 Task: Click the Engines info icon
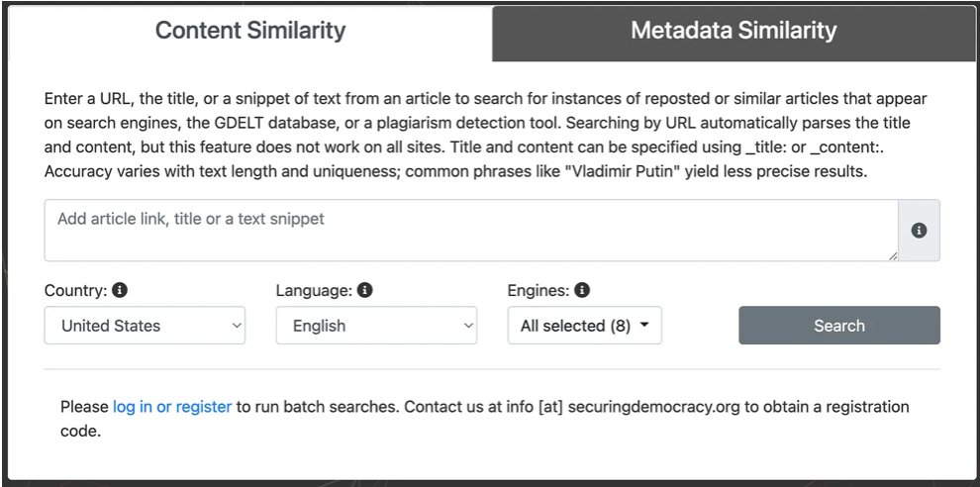click(582, 291)
